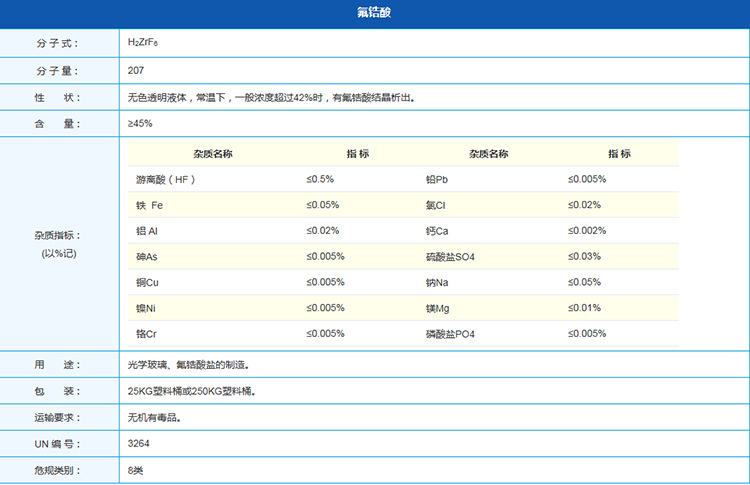Click the 氟锆酸 title header
Image resolution: width=750 pixels, height=485 pixels.
click(x=374, y=12)
